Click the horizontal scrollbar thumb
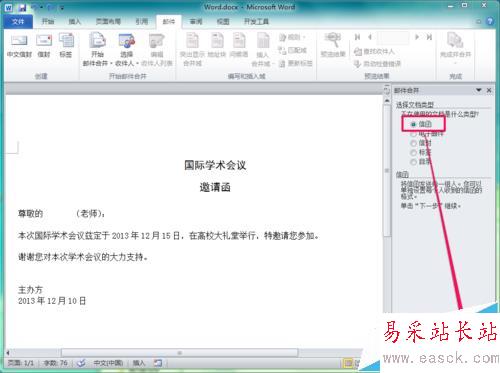The height and width of the screenshot is (373, 500). pos(179,352)
